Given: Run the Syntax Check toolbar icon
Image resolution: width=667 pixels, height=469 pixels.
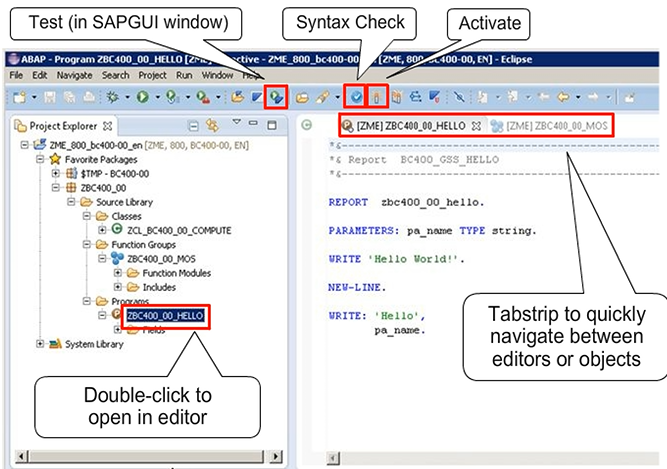Looking at the screenshot, I should coord(357,97).
